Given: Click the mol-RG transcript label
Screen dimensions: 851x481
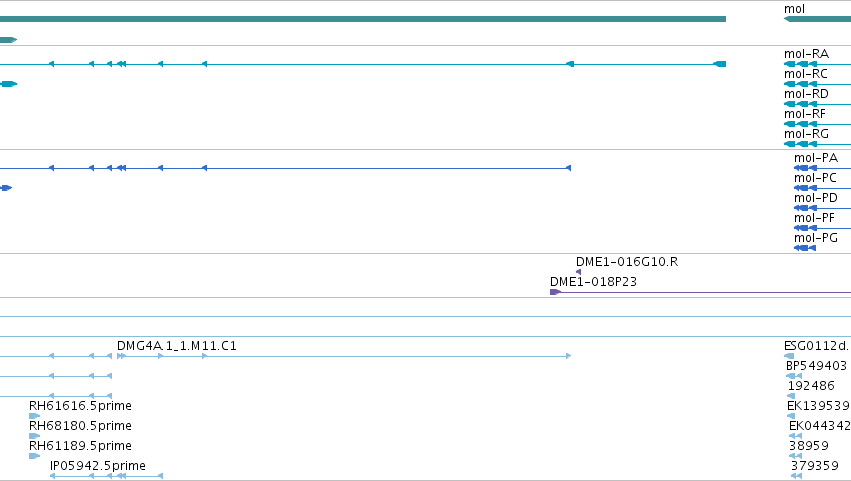Looking at the screenshot, I should [806, 134].
